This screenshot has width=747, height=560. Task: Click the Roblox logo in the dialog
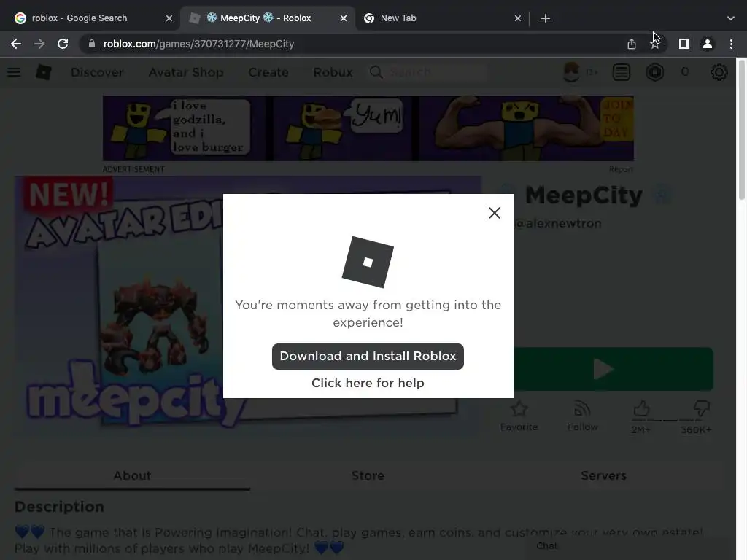point(368,262)
